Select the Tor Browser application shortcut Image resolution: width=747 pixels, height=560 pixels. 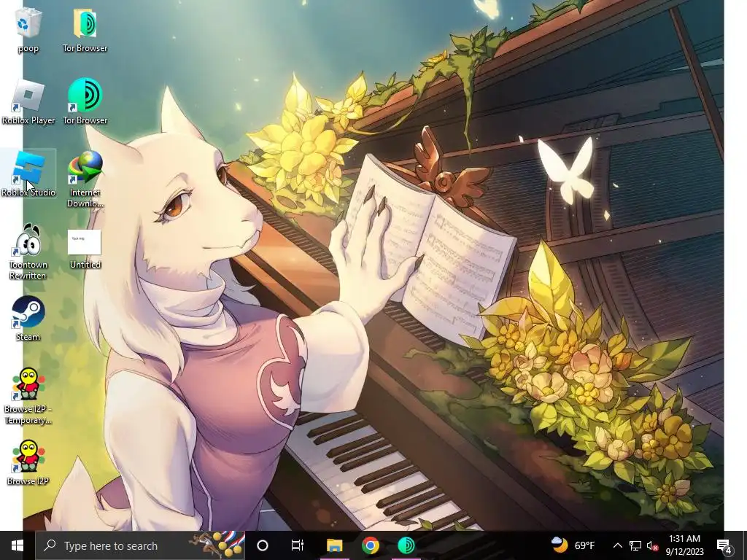[x=85, y=102]
